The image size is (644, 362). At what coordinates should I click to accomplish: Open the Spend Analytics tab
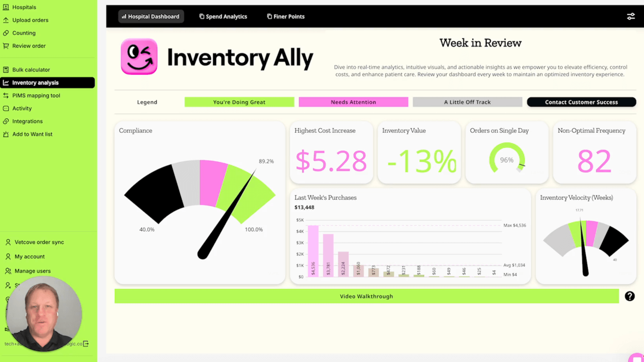coord(223,16)
